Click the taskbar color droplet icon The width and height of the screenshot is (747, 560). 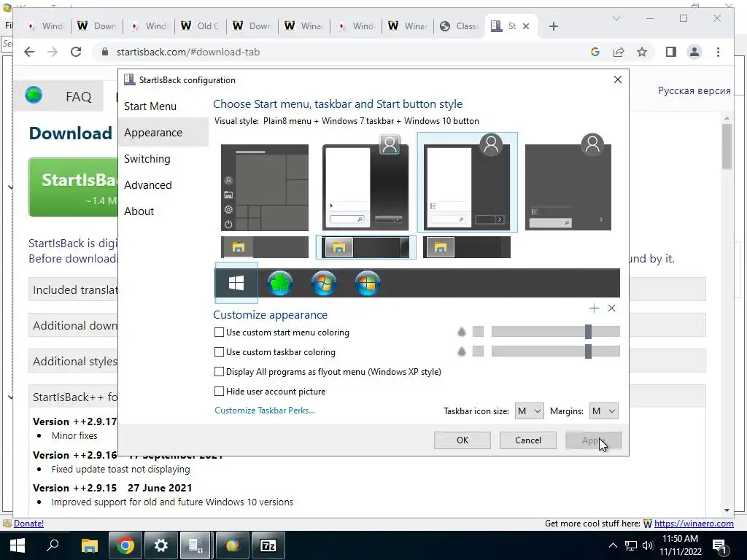[461, 351]
